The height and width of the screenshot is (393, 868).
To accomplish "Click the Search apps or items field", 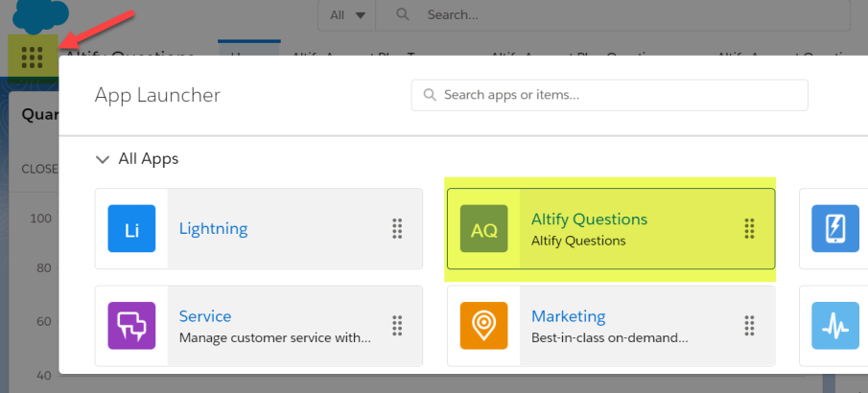I will [609, 95].
